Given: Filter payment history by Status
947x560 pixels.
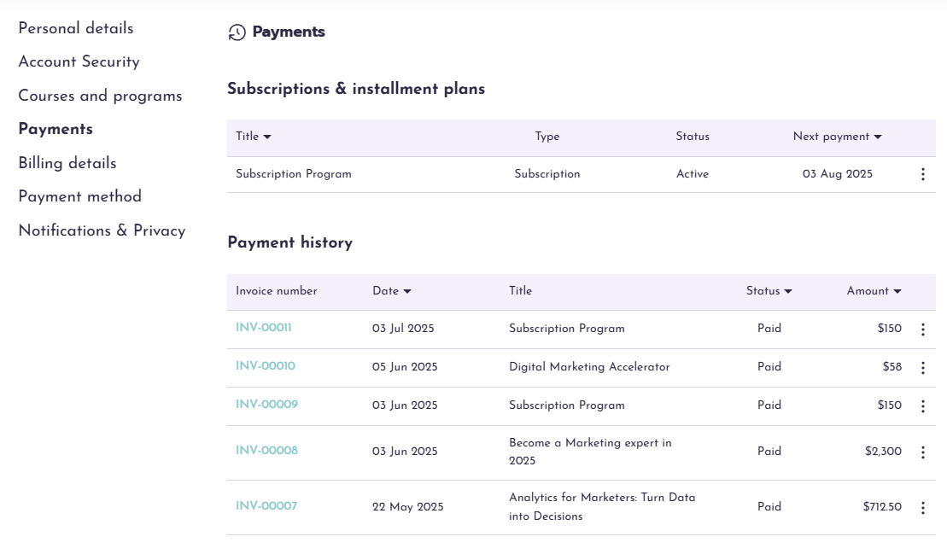Looking at the screenshot, I should point(788,291).
